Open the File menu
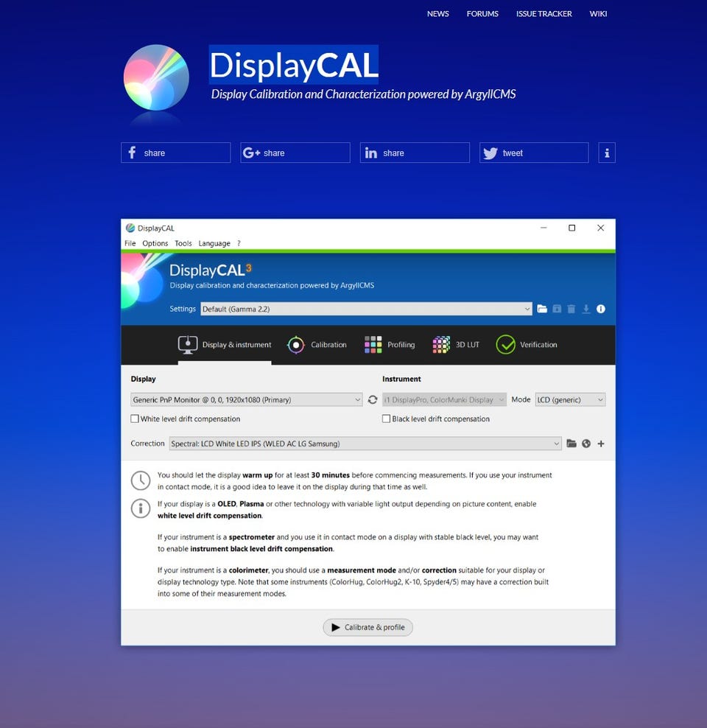This screenshot has width=707, height=728. 130,243
